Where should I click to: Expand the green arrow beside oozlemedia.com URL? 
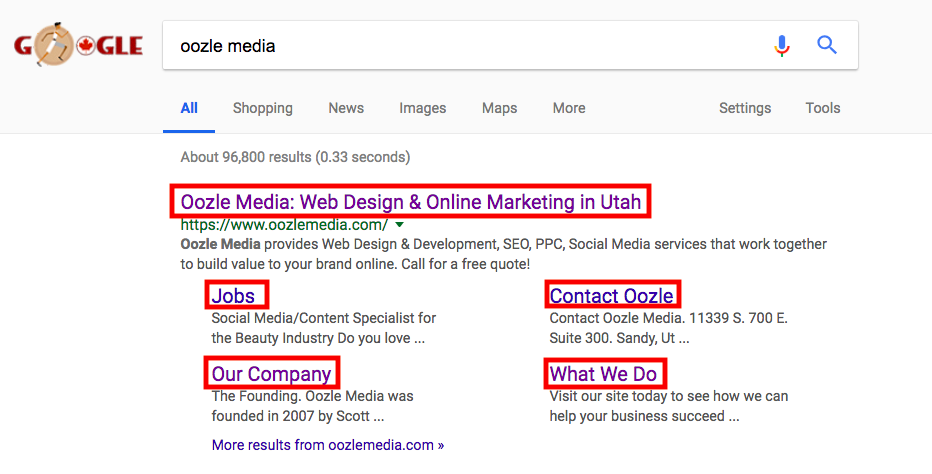click(399, 225)
